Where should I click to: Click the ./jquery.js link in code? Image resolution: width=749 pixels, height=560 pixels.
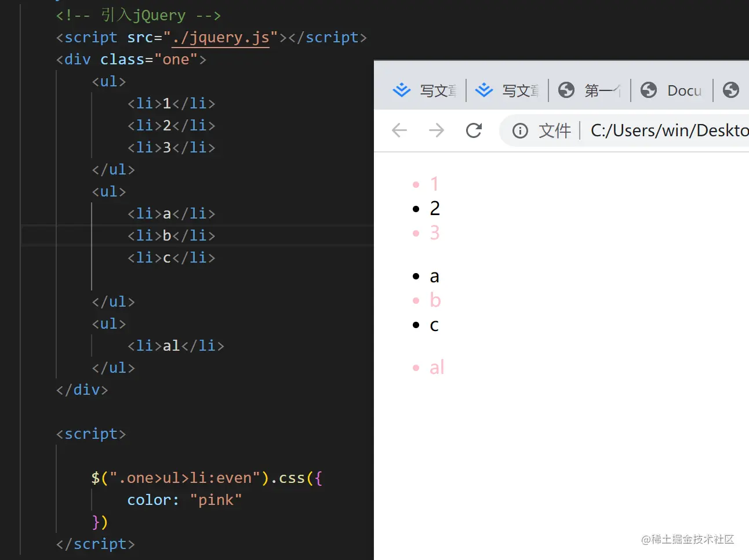click(221, 38)
